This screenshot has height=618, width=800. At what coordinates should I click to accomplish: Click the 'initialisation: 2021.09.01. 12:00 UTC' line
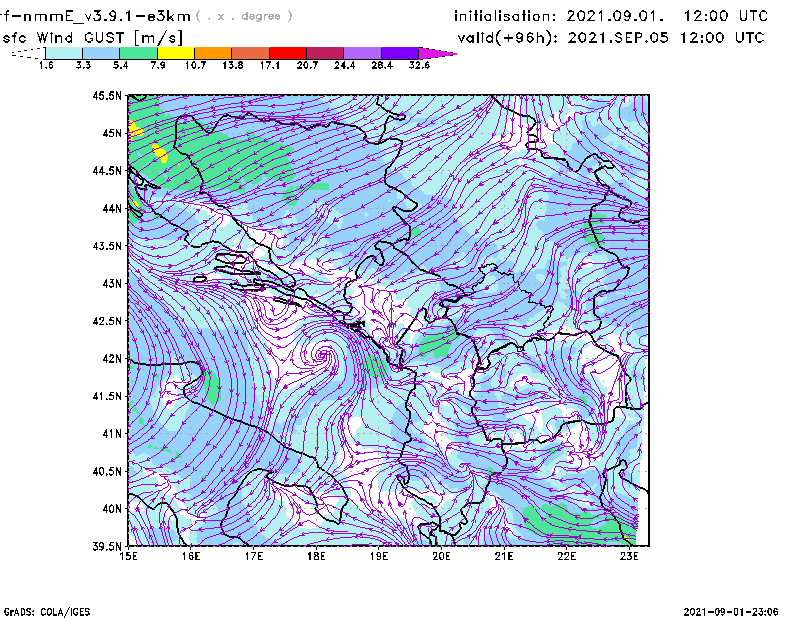pos(611,16)
